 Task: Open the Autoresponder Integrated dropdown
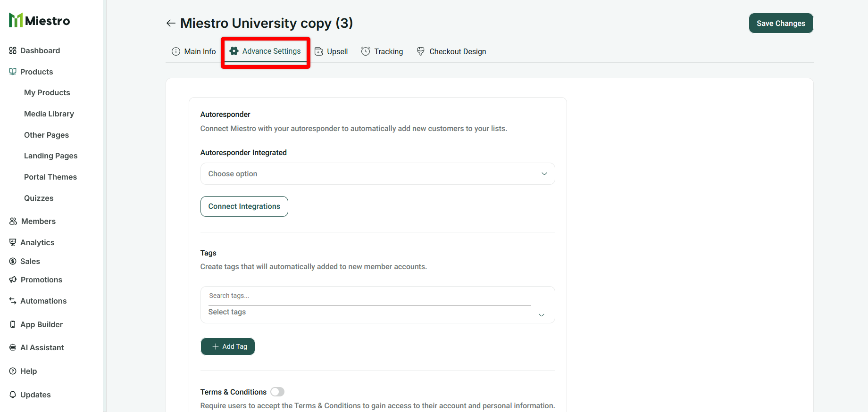coord(377,174)
